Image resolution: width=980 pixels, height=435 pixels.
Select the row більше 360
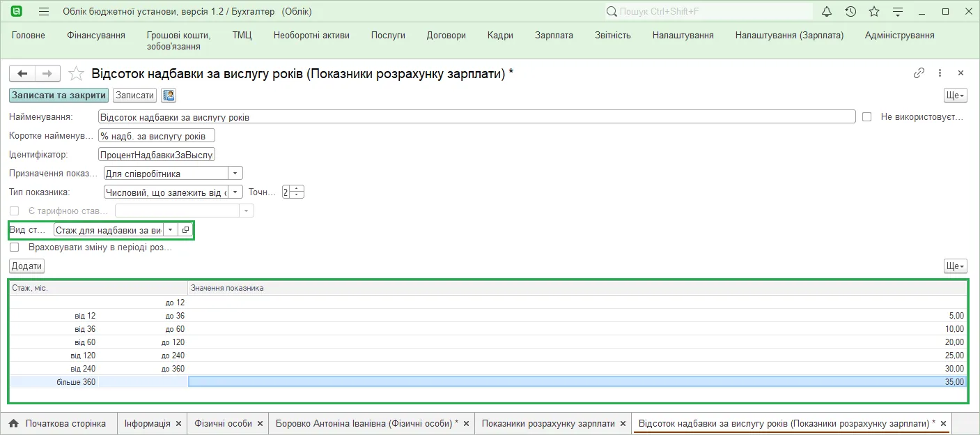pos(488,382)
